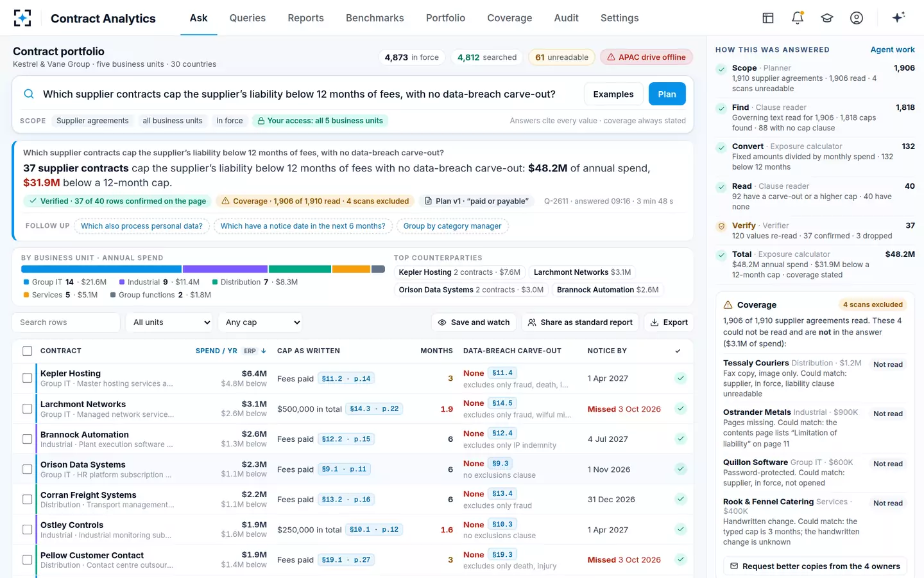Tick the Orison Data Systems checkbox

tap(27, 469)
